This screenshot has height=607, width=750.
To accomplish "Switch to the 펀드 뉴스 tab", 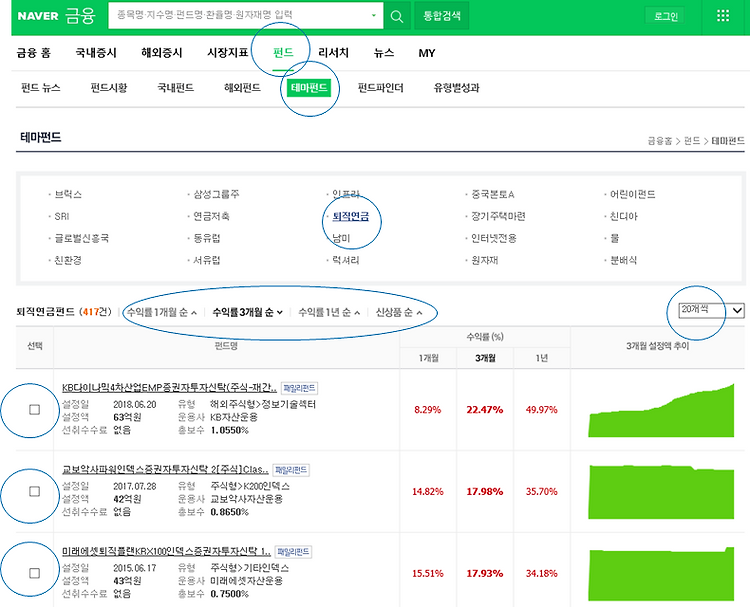I will (x=41, y=88).
